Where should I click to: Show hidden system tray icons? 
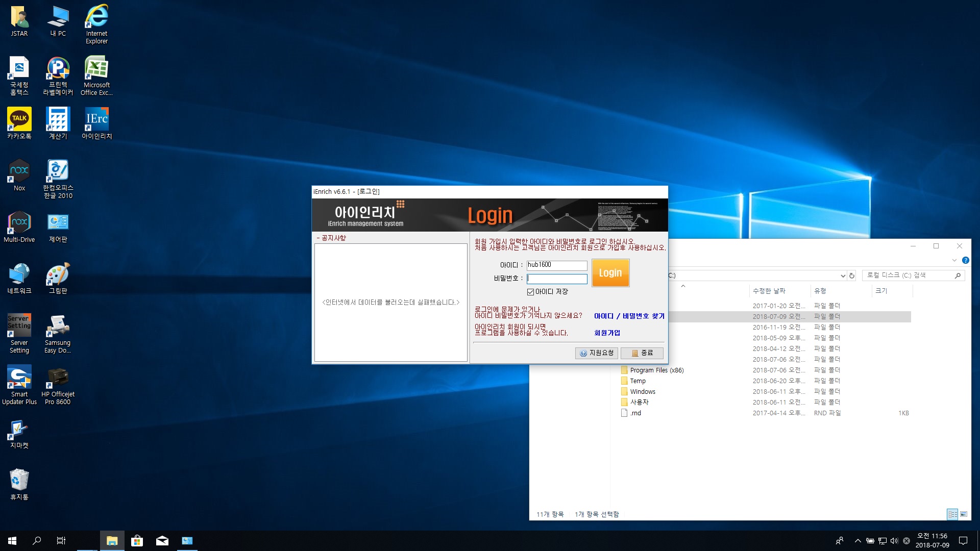click(x=857, y=541)
